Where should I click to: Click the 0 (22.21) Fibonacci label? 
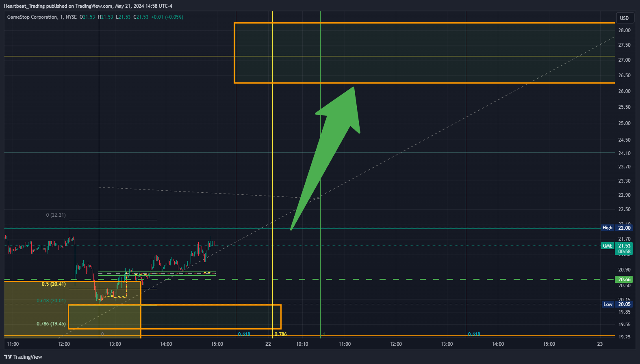point(56,215)
